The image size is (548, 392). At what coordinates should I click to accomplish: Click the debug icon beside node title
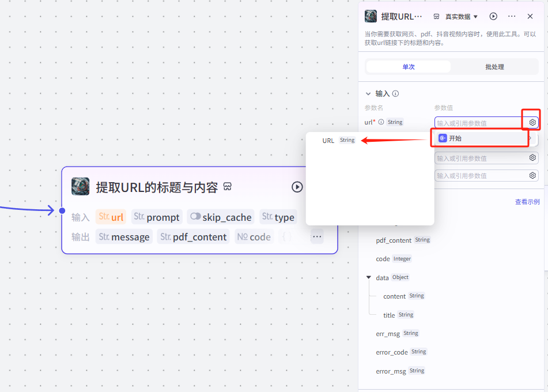tap(228, 187)
